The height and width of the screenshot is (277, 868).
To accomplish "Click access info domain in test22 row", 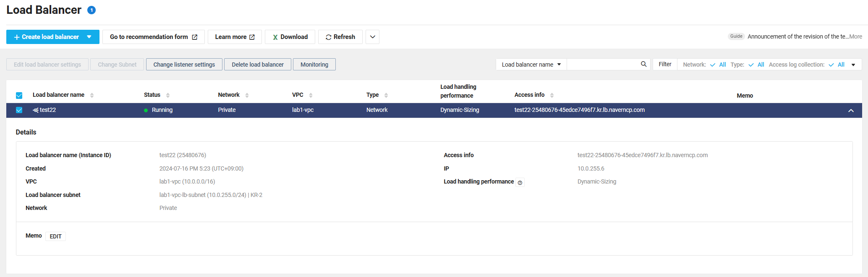I will (x=580, y=110).
